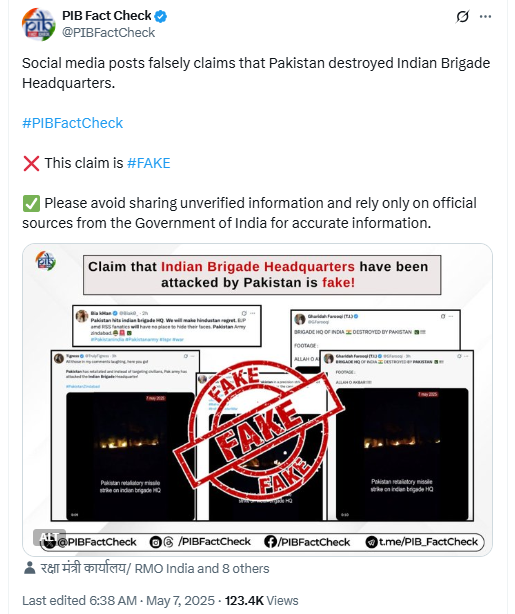The image size is (515, 614).
Task: Click the Facebook /PIBFactCheck icon in image
Action: pyautogui.click(x=270, y=542)
